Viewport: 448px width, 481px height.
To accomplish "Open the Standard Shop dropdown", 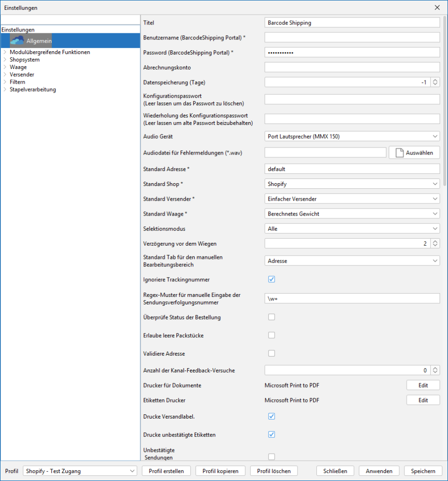I will coord(352,184).
